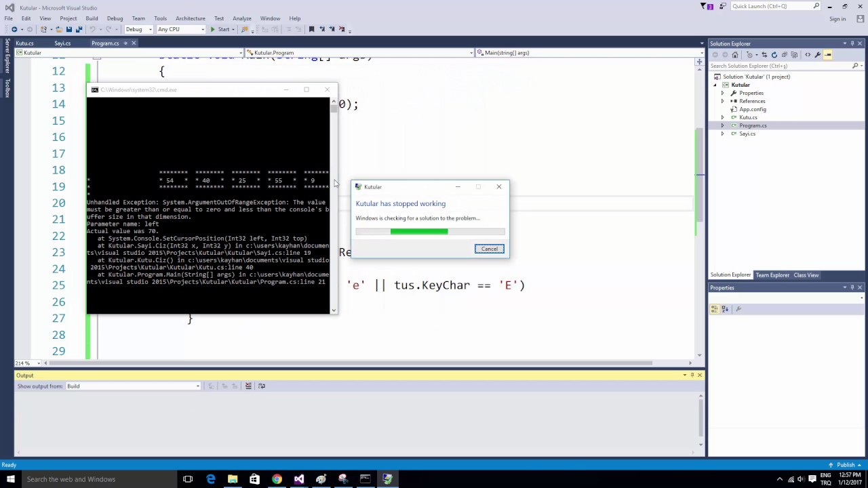
Task: Open Chrome from the Windows taskbar
Action: pyautogui.click(x=277, y=479)
